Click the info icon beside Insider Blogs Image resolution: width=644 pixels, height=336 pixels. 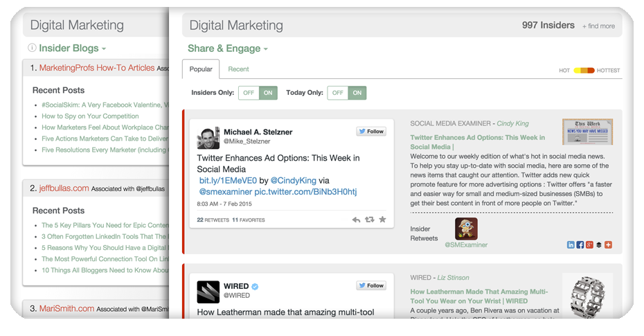[x=32, y=48]
